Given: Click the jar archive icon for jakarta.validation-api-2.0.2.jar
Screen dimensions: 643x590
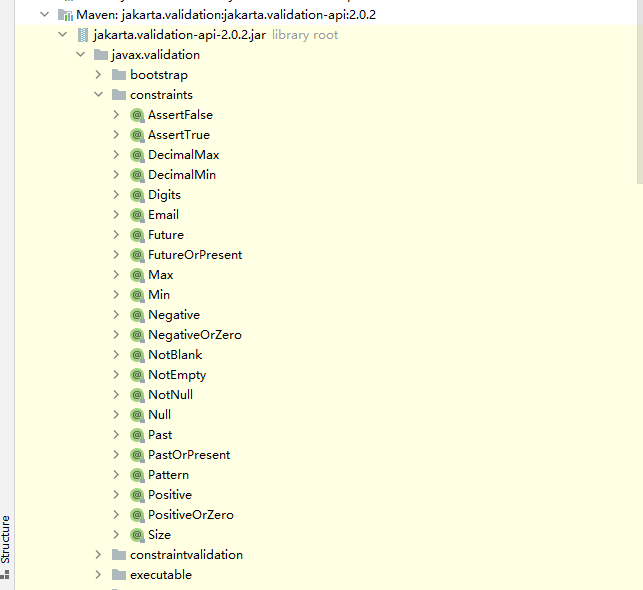Looking at the screenshot, I should click(83, 35).
